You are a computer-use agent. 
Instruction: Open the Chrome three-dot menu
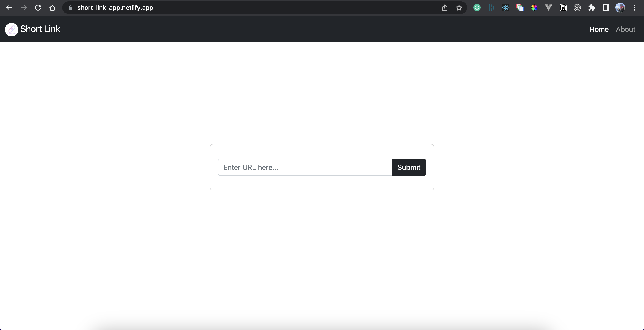tap(635, 8)
